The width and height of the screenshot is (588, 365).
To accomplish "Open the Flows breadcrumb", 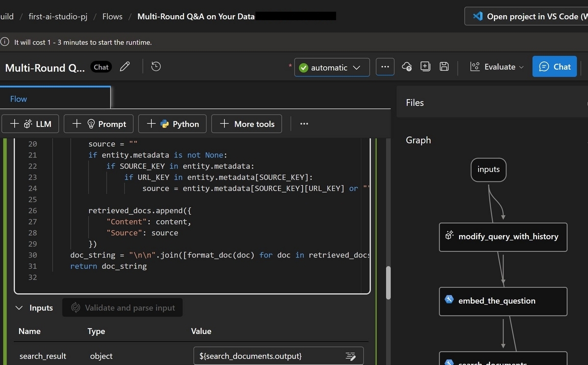I will [x=112, y=16].
